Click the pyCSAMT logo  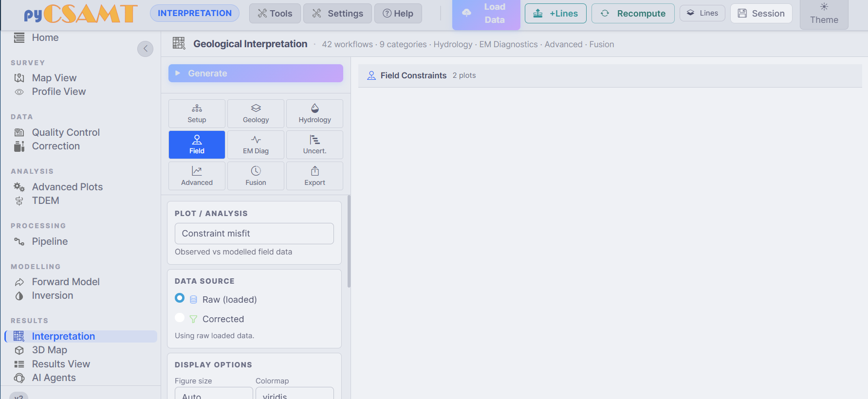click(81, 14)
